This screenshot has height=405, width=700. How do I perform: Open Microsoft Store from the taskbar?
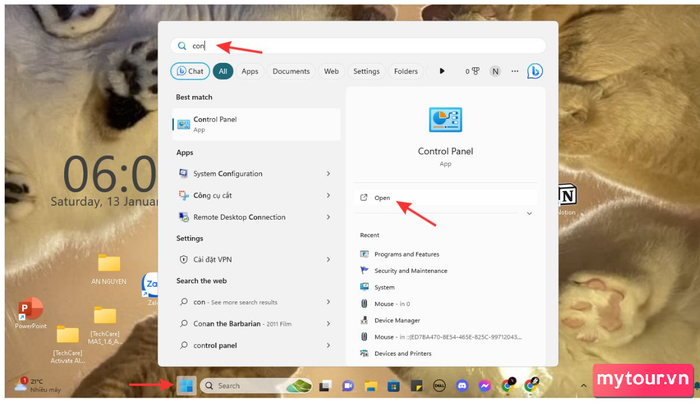coord(393,386)
